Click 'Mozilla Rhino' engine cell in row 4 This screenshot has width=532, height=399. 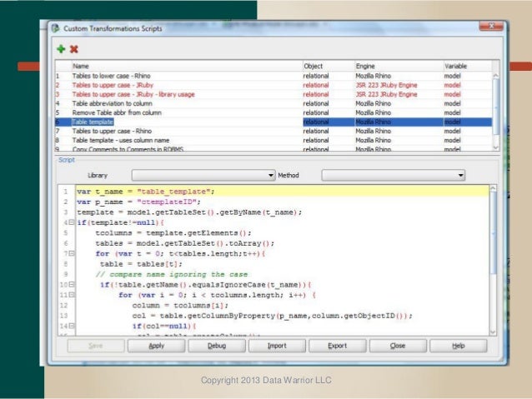(374, 103)
